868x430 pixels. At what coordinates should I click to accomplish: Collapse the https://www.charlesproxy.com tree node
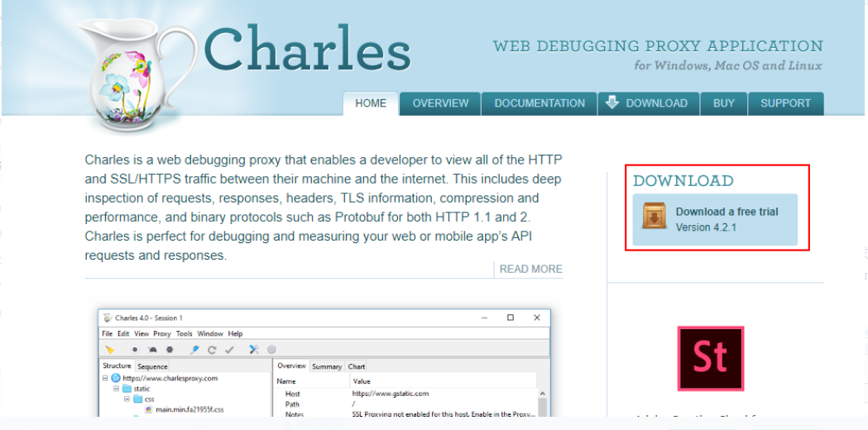coord(106,379)
